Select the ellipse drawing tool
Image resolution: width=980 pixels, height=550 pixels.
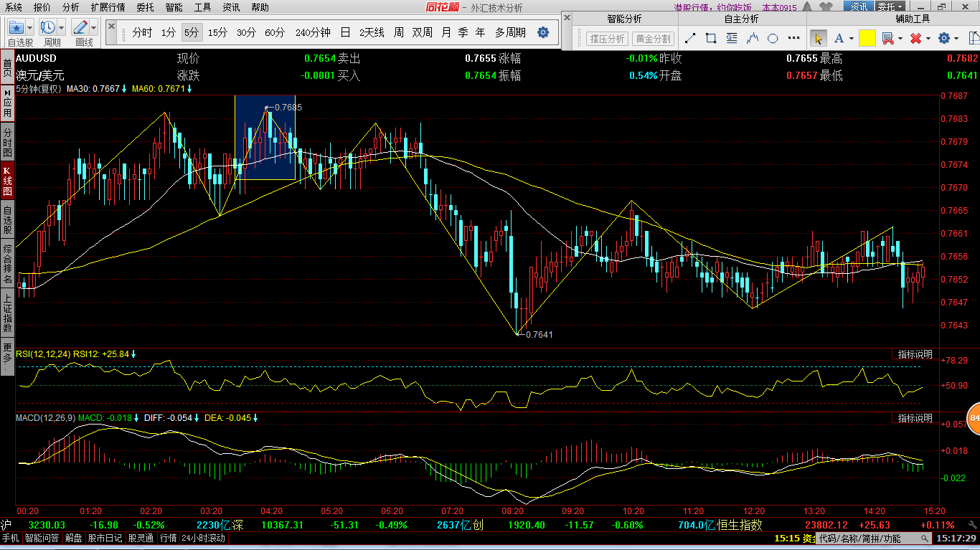coord(773,39)
